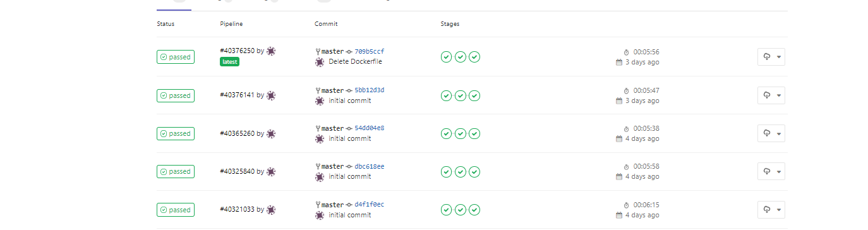This screenshot has height=230, width=868.
Task: Open commit d4f1f0ec
Action: pos(370,205)
